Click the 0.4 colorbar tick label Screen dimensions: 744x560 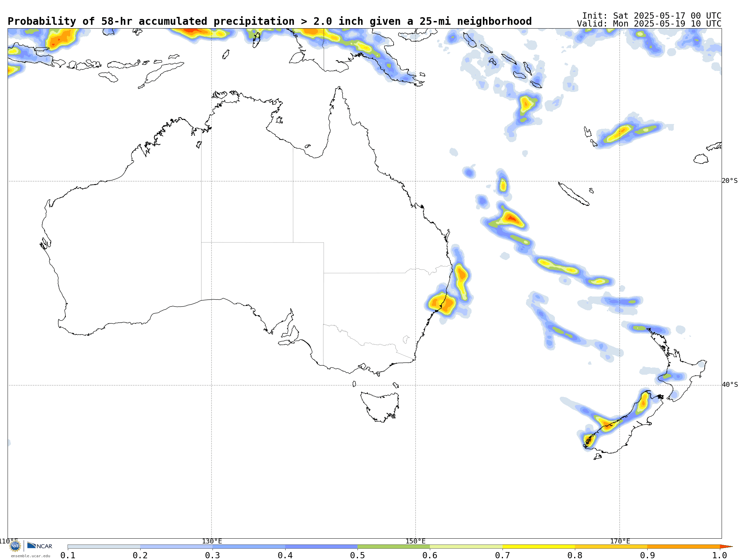(x=285, y=556)
